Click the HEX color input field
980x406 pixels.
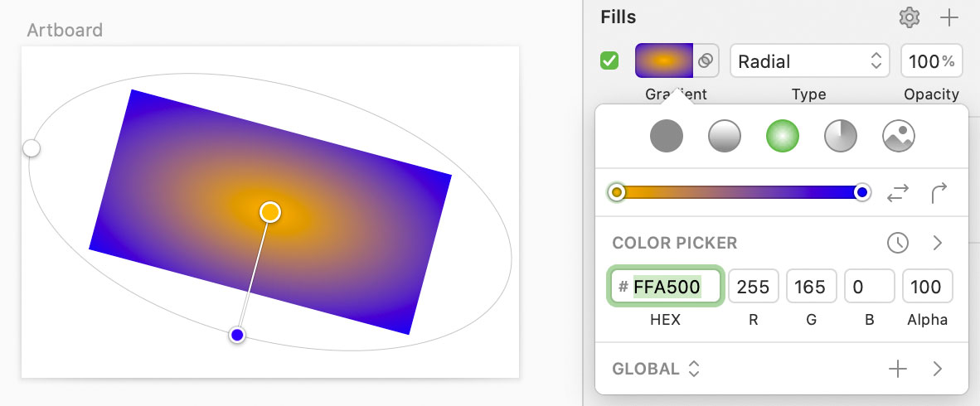667,288
